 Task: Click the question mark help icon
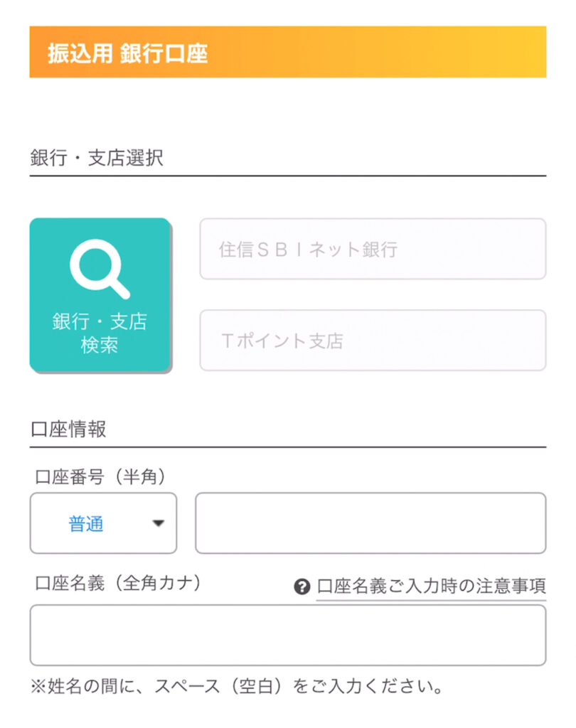pos(302,587)
